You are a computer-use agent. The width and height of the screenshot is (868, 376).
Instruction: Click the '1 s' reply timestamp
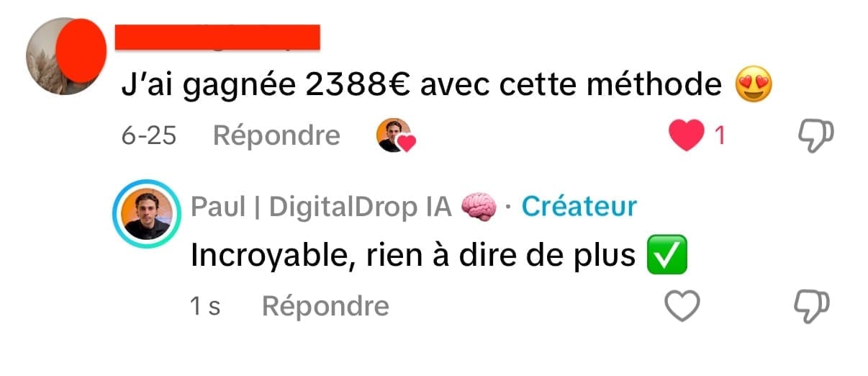pyautogui.click(x=205, y=307)
